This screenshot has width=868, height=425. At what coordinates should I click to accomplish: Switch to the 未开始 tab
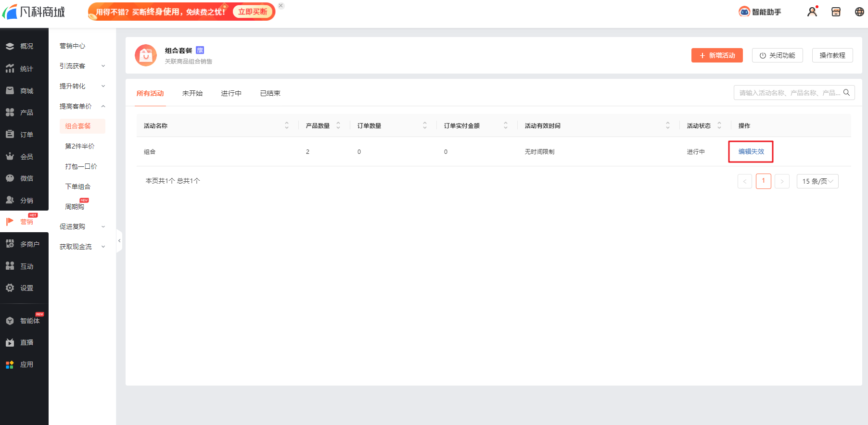[192, 93]
